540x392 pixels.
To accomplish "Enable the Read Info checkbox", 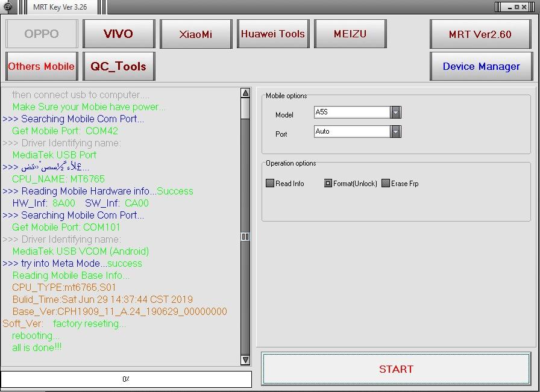I will click(270, 183).
